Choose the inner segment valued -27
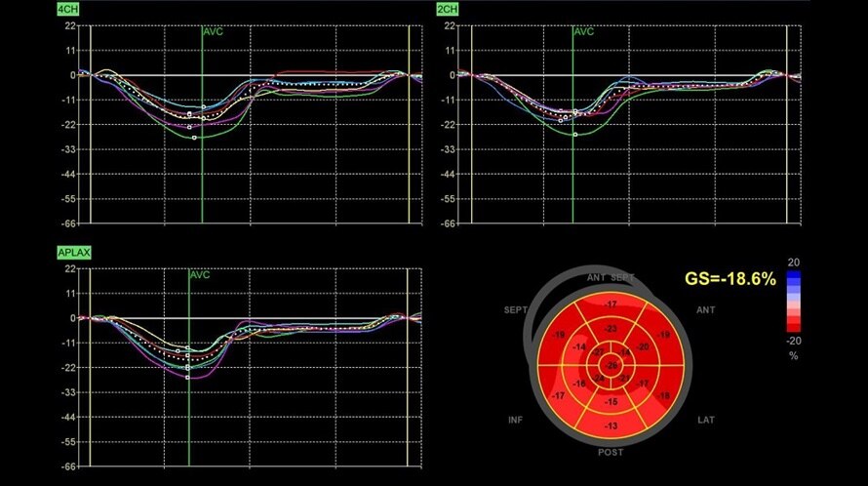Screen dimensions: 868x486 coord(599,353)
